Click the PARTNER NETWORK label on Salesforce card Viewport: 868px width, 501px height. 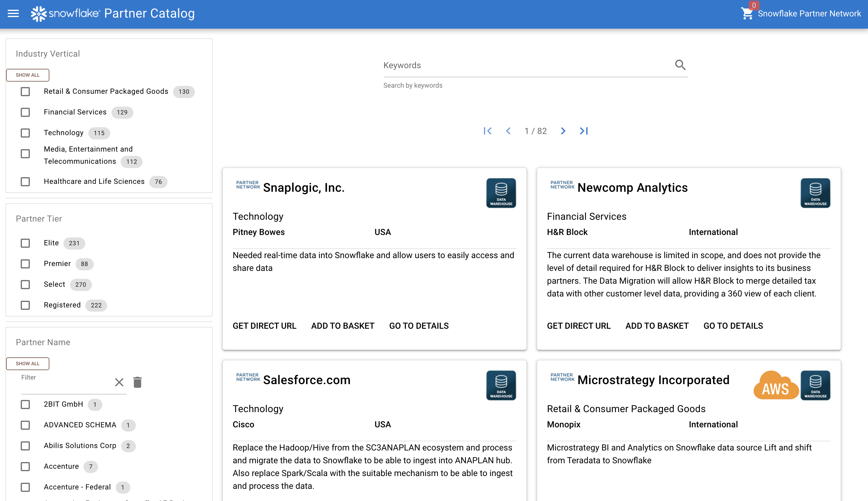click(248, 377)
